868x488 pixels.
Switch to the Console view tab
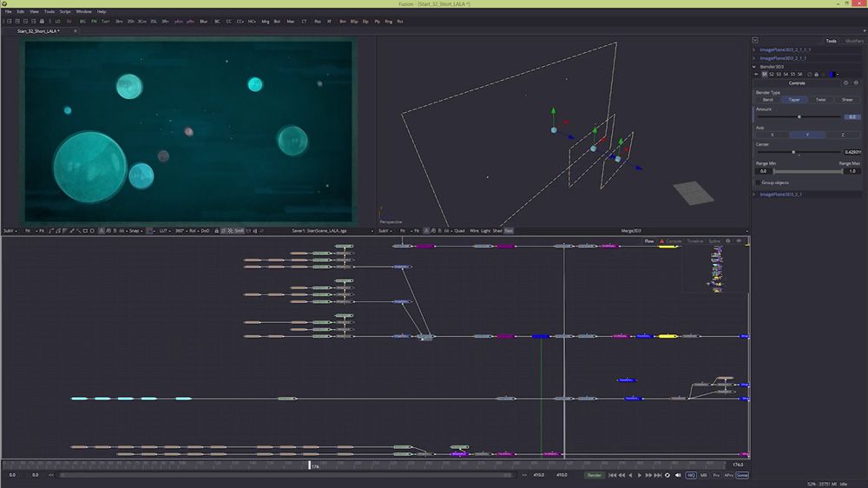(x=673, y=241)
